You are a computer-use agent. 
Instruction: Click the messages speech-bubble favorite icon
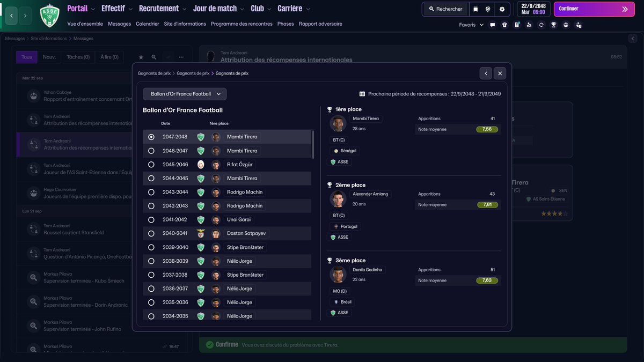click(x=493, y=25)
